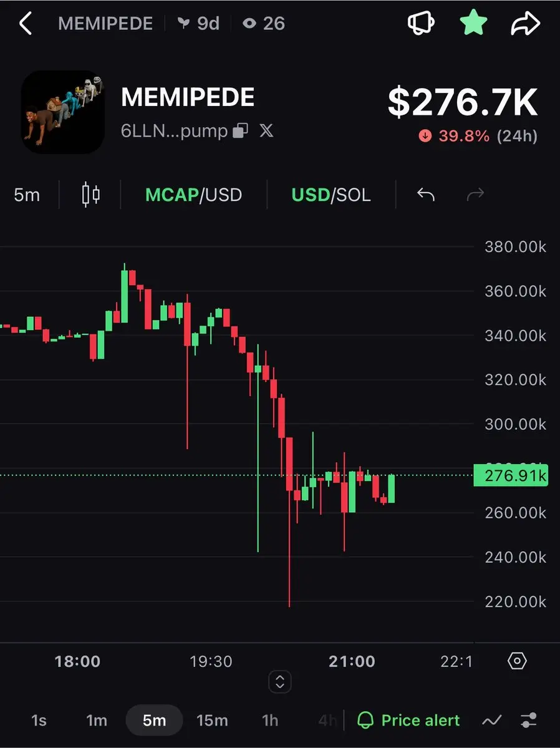The height and width of the screenshot is (748, 560).
Task: Select the 1s timeframe tab
Action: click(39, 721)
